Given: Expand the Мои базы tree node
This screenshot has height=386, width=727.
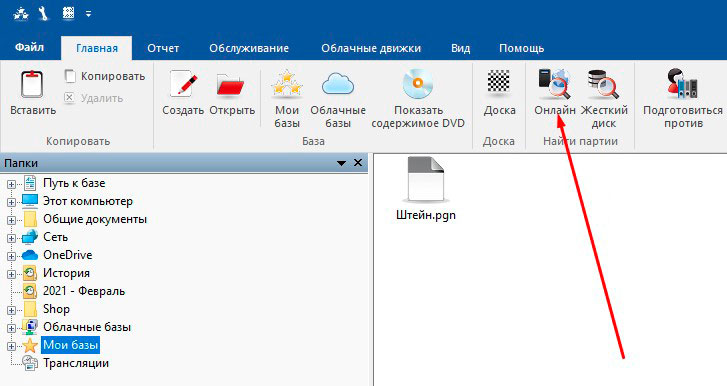Looking at the screenshot, I should 11,346.
